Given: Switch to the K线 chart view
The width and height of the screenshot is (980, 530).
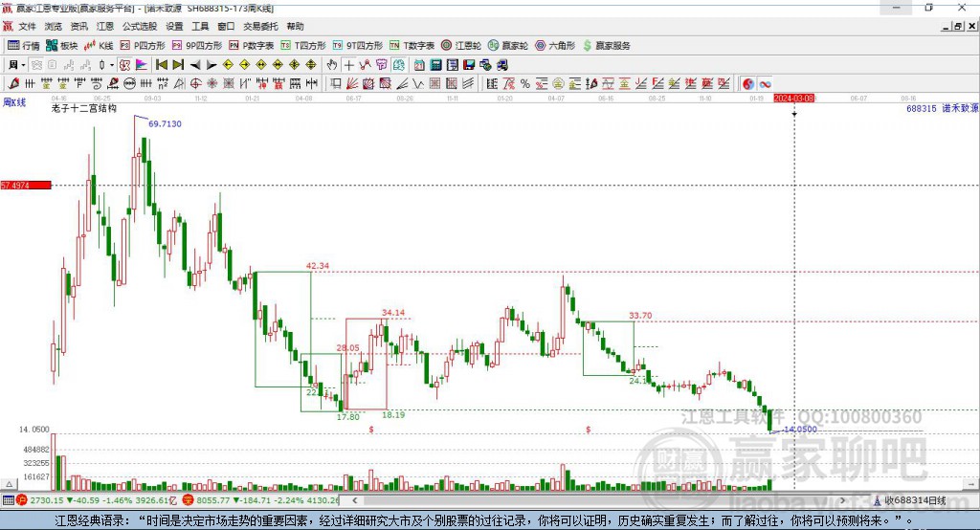Looking at the screenshot, I should point(99,45).
